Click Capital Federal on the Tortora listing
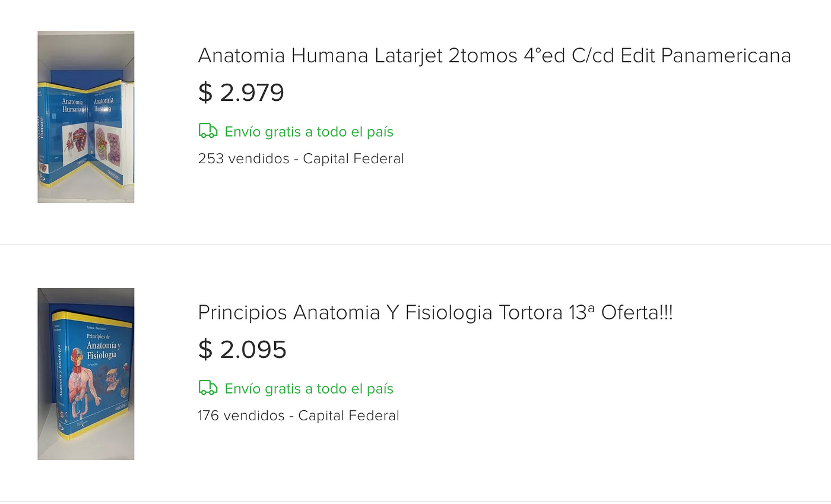Image resolution: width=831 pixels, height=504 pixels. click(x=349, y=416)
